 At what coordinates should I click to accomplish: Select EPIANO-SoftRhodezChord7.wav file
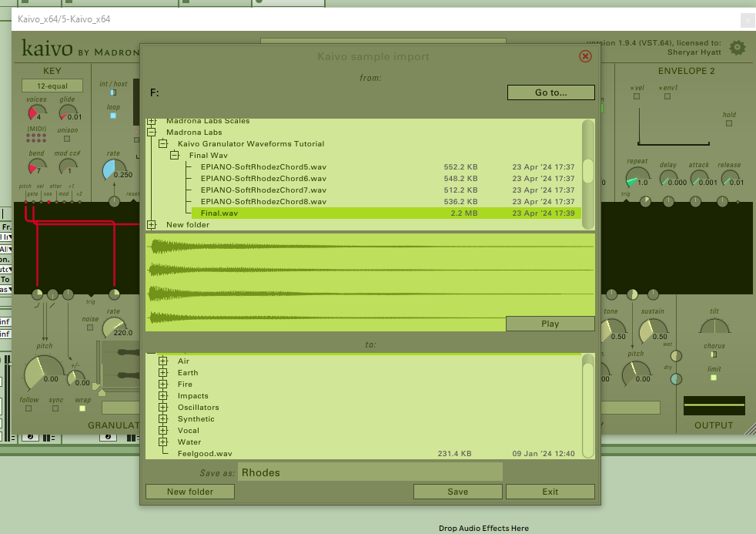386,190
